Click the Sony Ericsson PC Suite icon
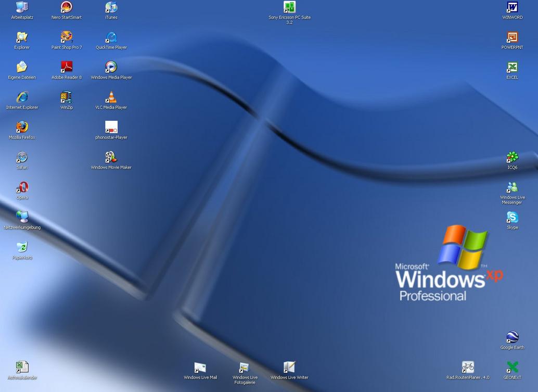The width and height of the screenshot is (538, 392). [x=289, y=7]
